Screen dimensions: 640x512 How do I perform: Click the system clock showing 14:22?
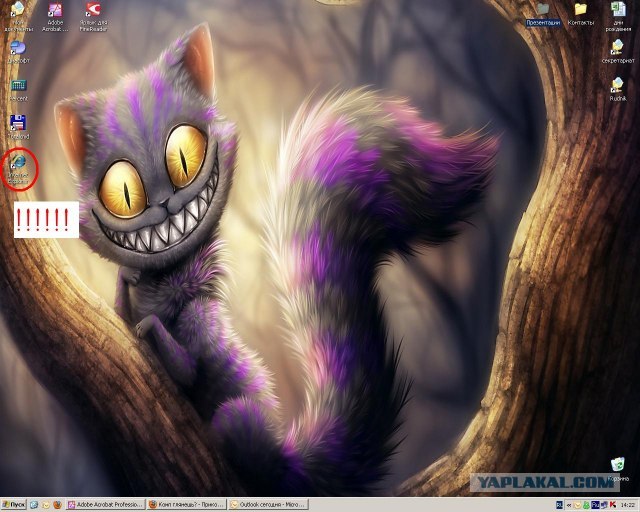[x=627, y=505]
